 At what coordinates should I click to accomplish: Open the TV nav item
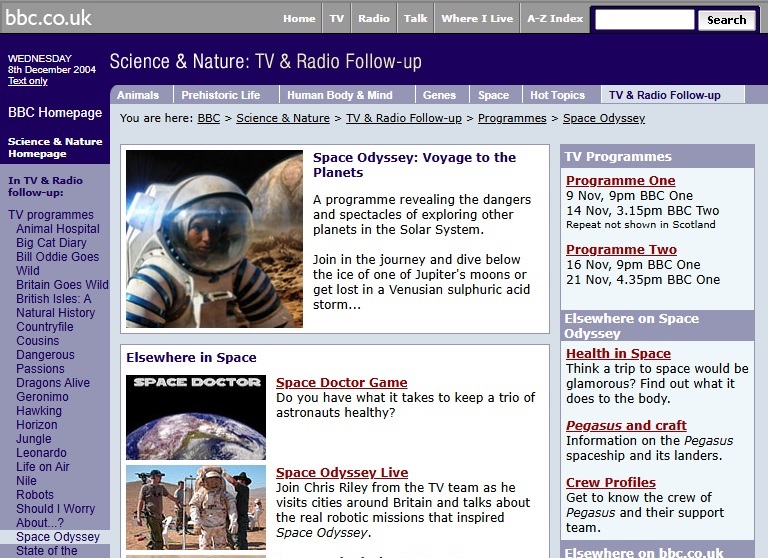[x=336, y=19]
